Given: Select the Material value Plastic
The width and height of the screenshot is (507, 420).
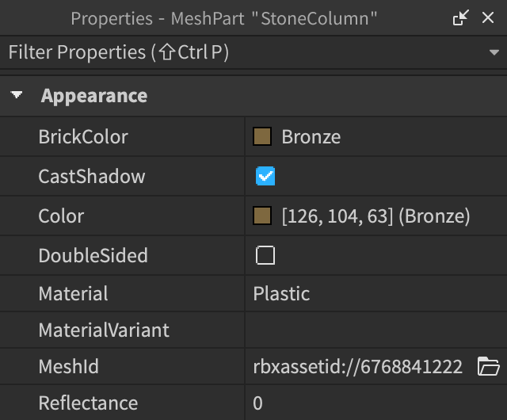Looking at the screenshot, I should [x=281, y=294].
